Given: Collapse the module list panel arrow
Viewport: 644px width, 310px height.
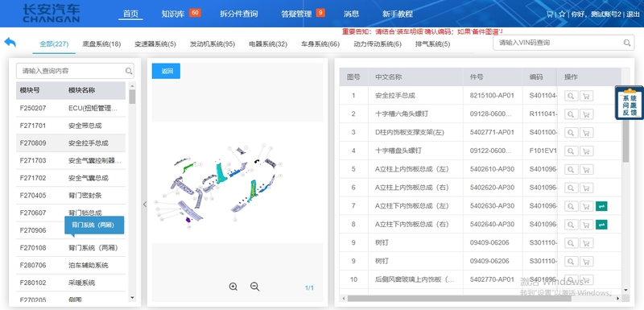Looking at the screenshot, I should pyautogui.click(x=145, y=204).
